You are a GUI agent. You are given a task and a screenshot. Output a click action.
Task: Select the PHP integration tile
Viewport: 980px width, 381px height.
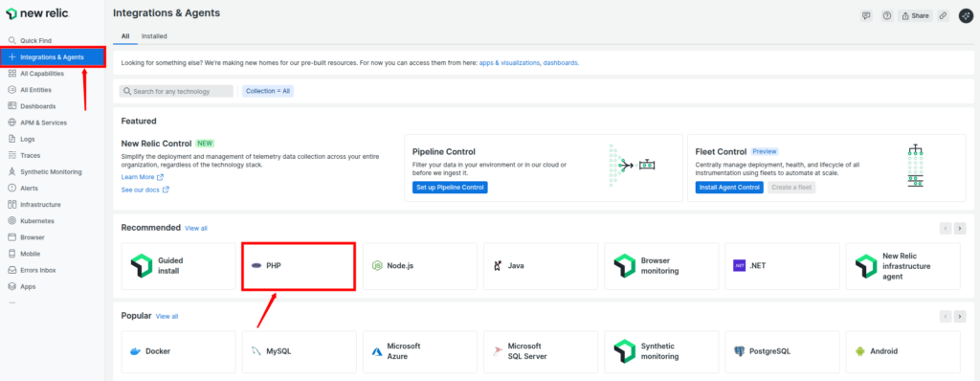click(299, 266)
